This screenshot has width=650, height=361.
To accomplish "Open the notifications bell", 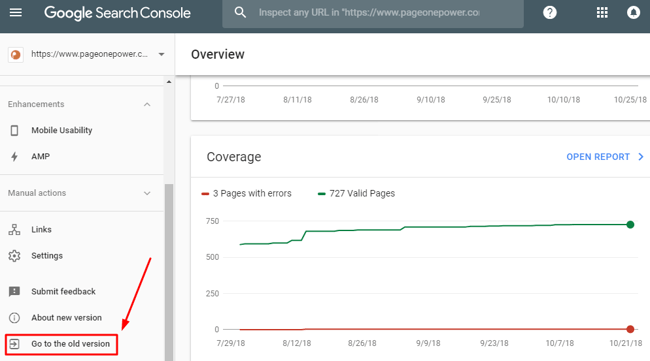I will 633,12.
